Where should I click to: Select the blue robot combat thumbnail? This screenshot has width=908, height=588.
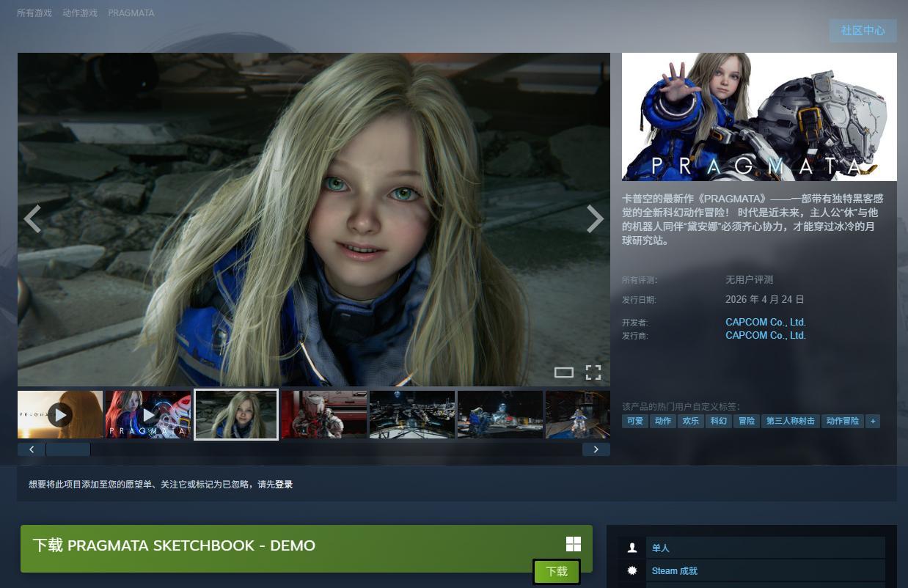point(499,415)
